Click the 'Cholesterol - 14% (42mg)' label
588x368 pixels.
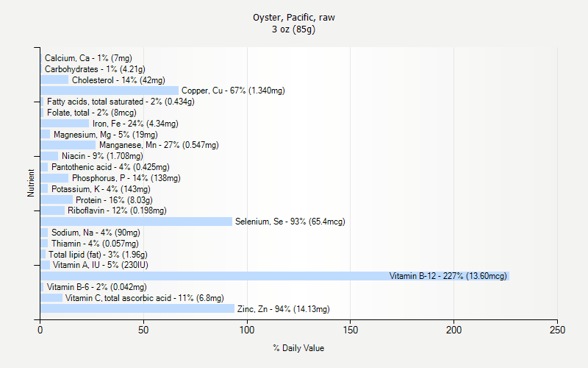[118, 80]
